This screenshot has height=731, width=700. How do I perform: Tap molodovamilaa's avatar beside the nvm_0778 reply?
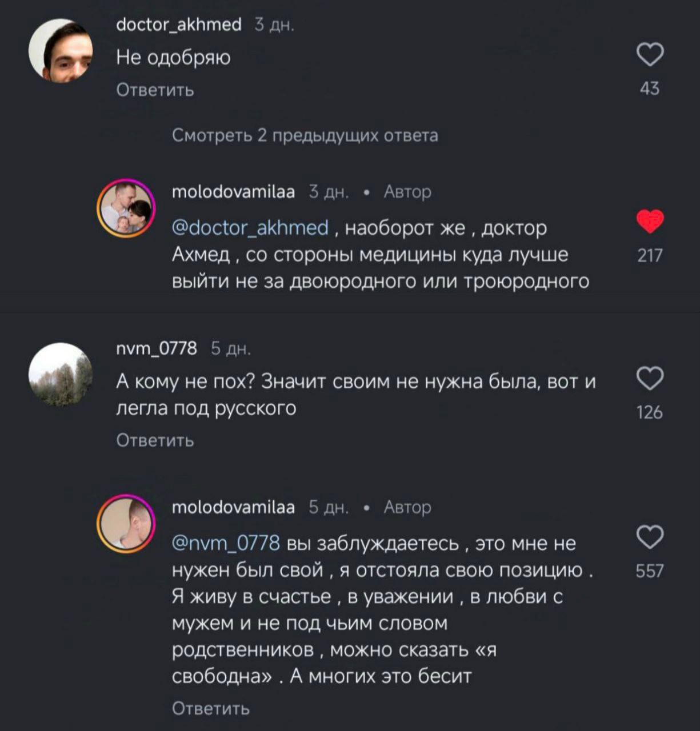click(x=126, y=524)
